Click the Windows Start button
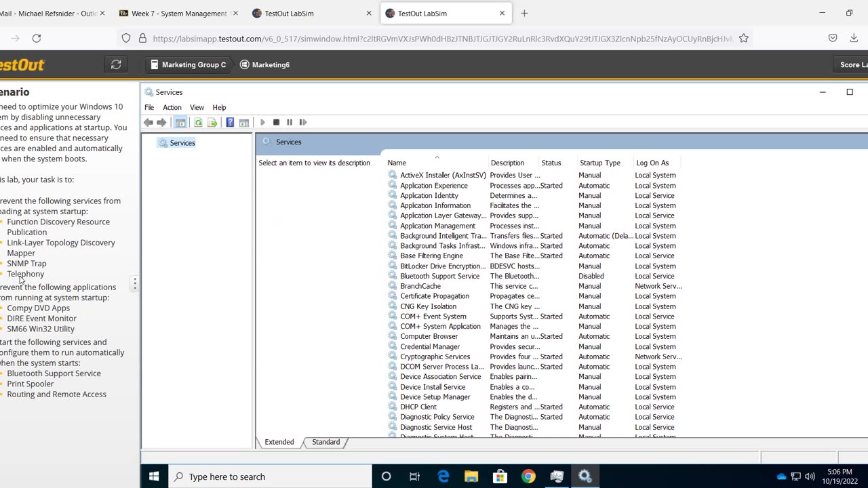 click(154, 476)
